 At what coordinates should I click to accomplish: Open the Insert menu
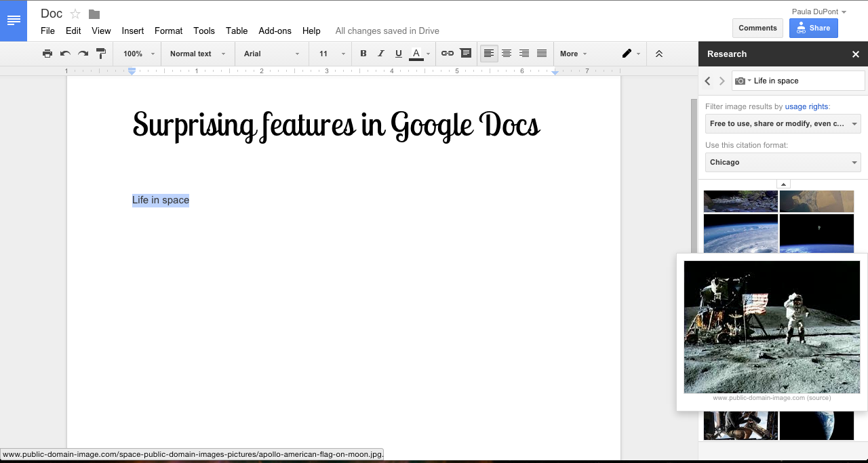[133, 31]
